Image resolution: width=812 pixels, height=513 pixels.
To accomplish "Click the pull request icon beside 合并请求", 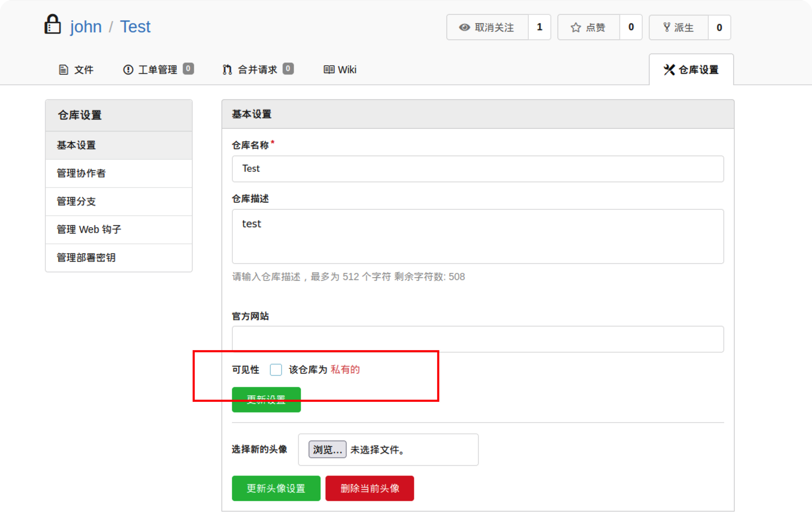I will (227, 70).
